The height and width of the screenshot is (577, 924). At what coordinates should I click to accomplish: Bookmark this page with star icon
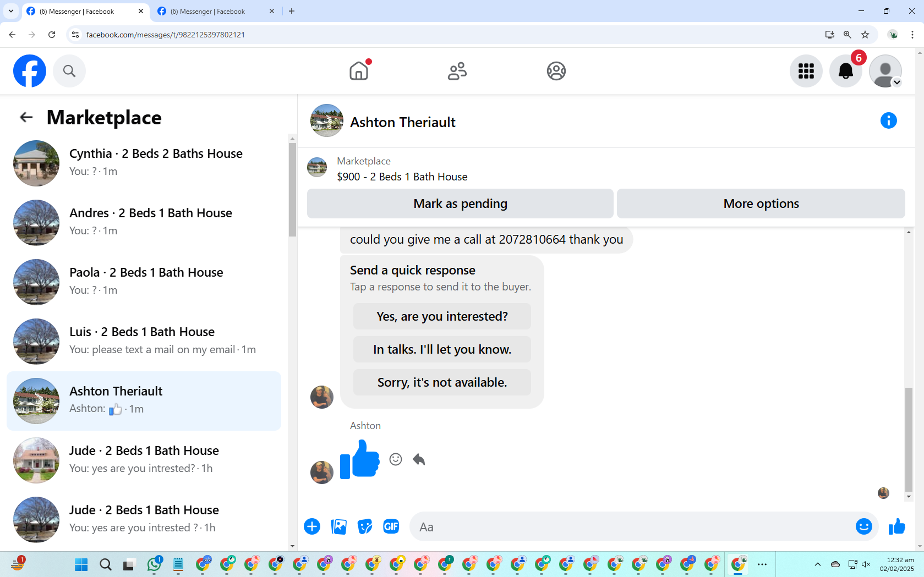point(865,35)
